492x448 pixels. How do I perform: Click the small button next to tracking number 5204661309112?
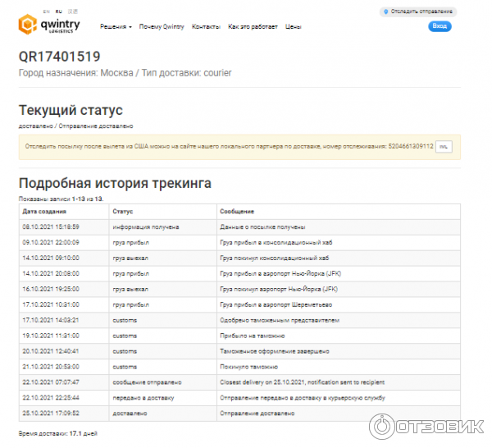[444, 146]
